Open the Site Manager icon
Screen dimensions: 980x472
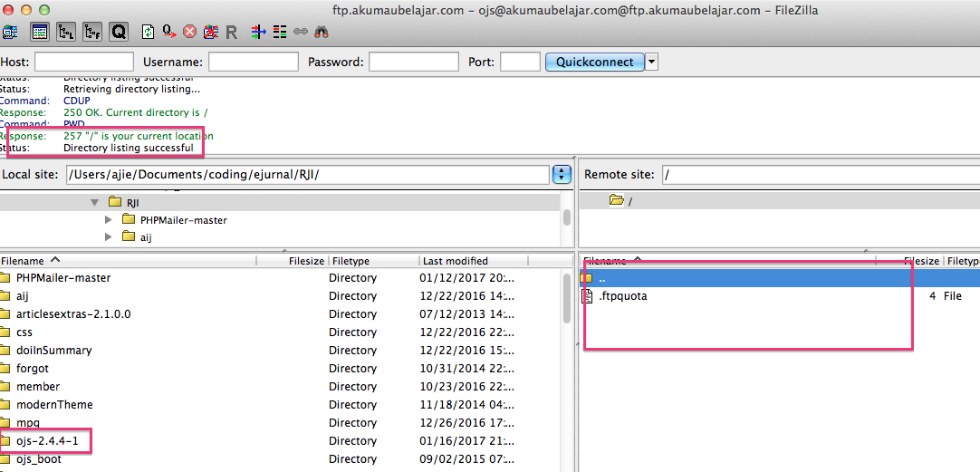click(x=11, y=32)
